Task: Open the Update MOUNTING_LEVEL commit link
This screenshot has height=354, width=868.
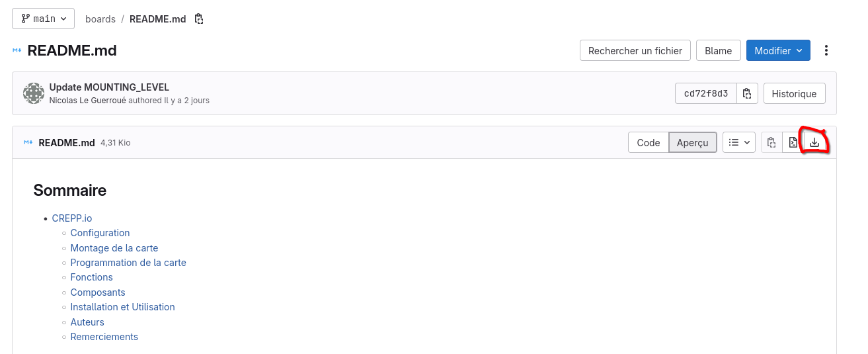Action: pos(109,87)
